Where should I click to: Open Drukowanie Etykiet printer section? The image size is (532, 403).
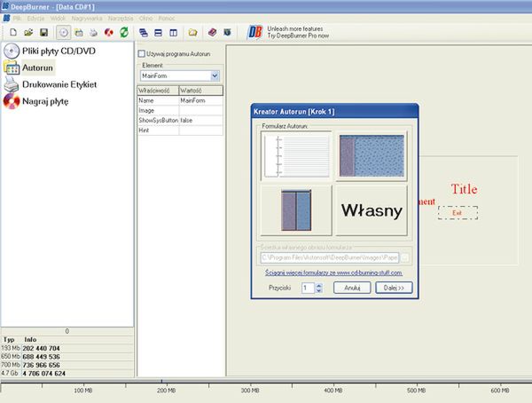point(51,84)
